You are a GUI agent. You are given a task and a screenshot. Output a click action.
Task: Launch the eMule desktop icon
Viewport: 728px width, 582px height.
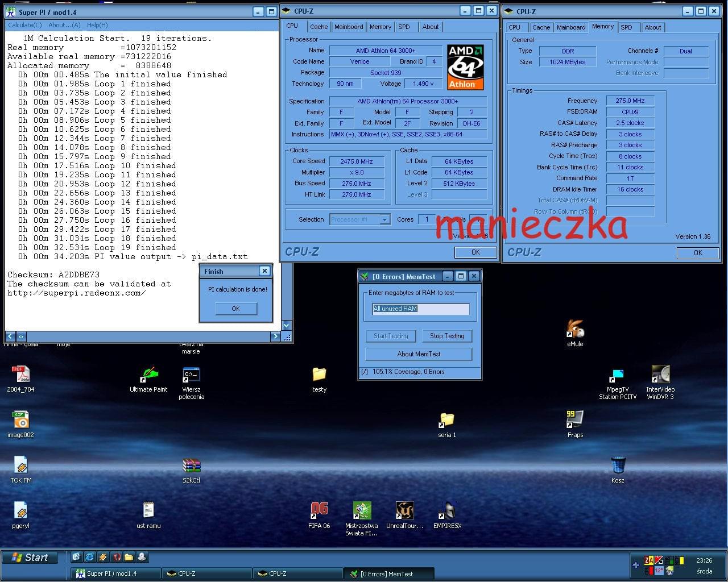(x=575, y=333)
